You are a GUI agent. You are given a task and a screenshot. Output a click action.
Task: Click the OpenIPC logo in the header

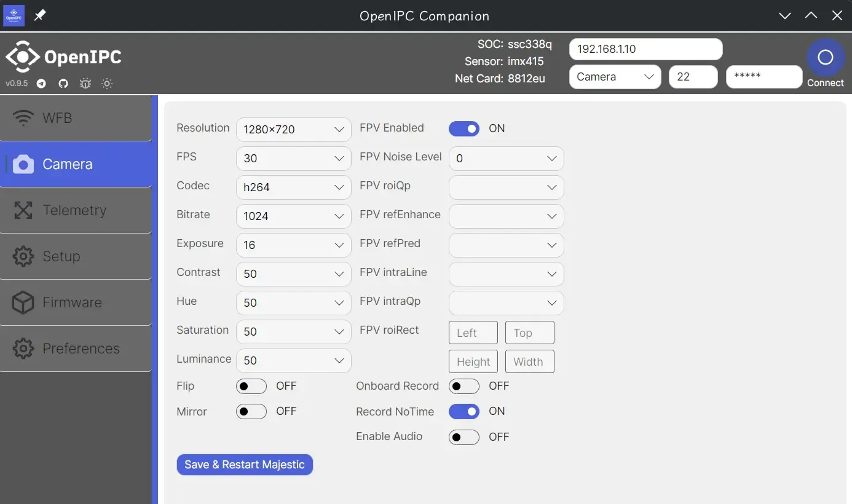[63, 57]
